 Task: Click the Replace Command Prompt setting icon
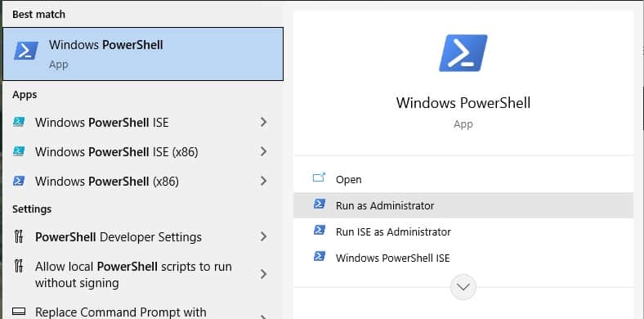click(19, 311)
